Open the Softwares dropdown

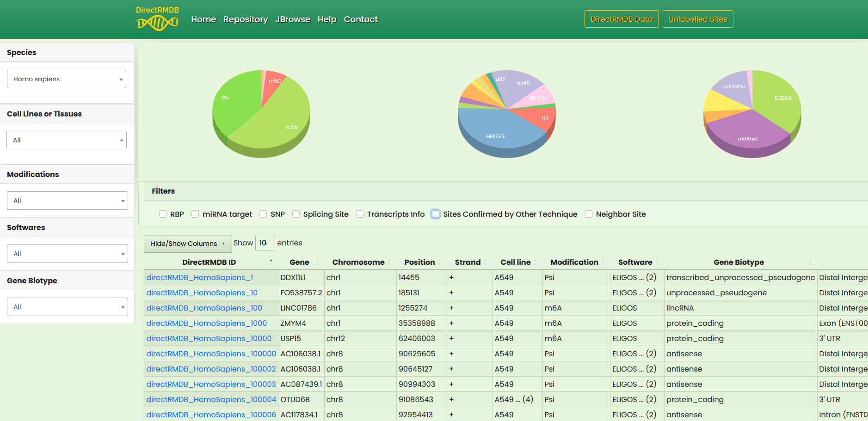pyautogui.click(x=68, y=254)
